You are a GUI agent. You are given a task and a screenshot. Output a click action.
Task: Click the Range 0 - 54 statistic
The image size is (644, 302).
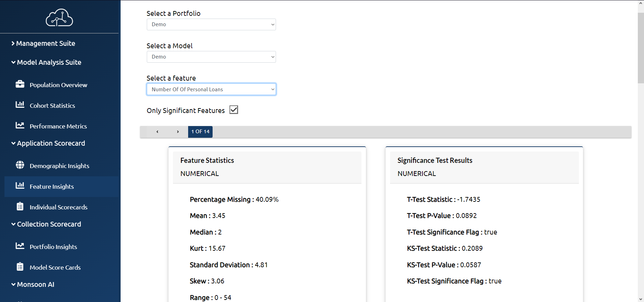click(x=211, y=298)
